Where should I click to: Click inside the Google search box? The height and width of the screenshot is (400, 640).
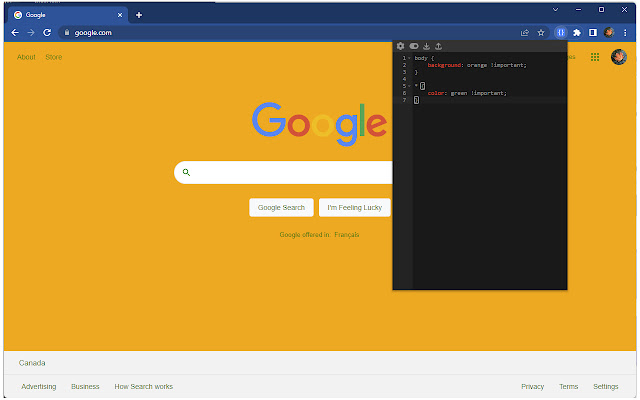[286, 172]
